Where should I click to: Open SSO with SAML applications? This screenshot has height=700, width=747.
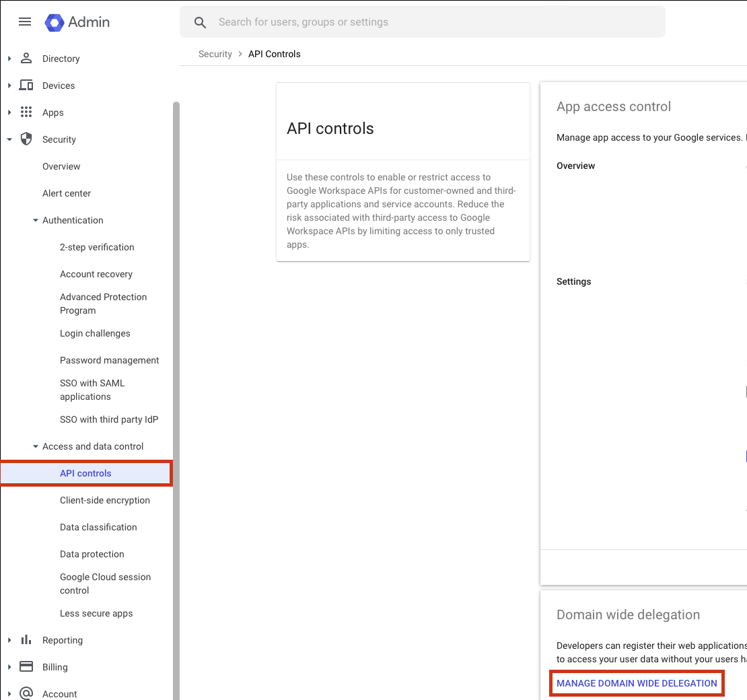92,390
